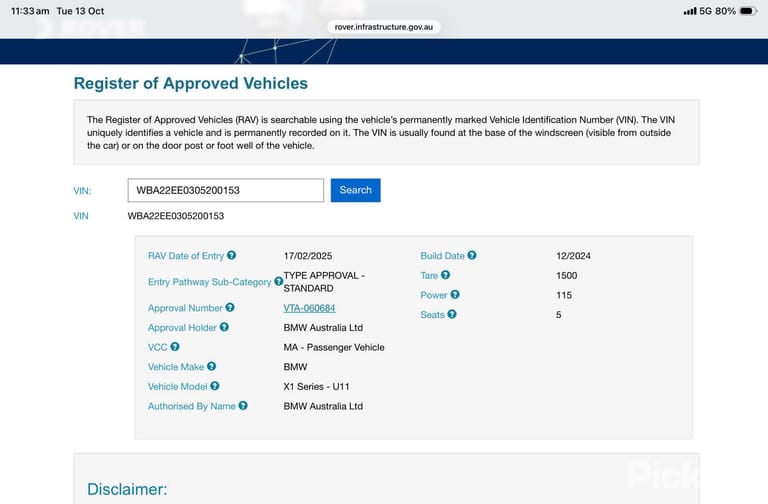Click the Power value 115
768x504 pixels.
tap(564, 295)
